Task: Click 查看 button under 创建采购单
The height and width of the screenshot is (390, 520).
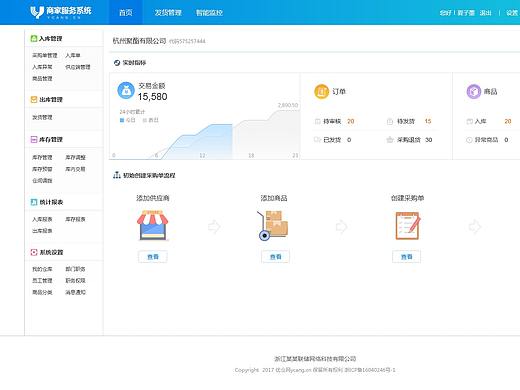Action: (x=406, y=257)
